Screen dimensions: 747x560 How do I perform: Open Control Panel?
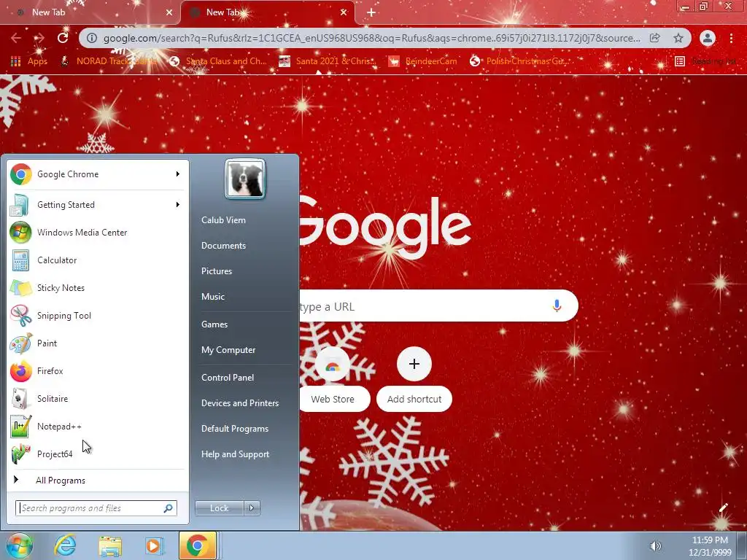point(228,378)
